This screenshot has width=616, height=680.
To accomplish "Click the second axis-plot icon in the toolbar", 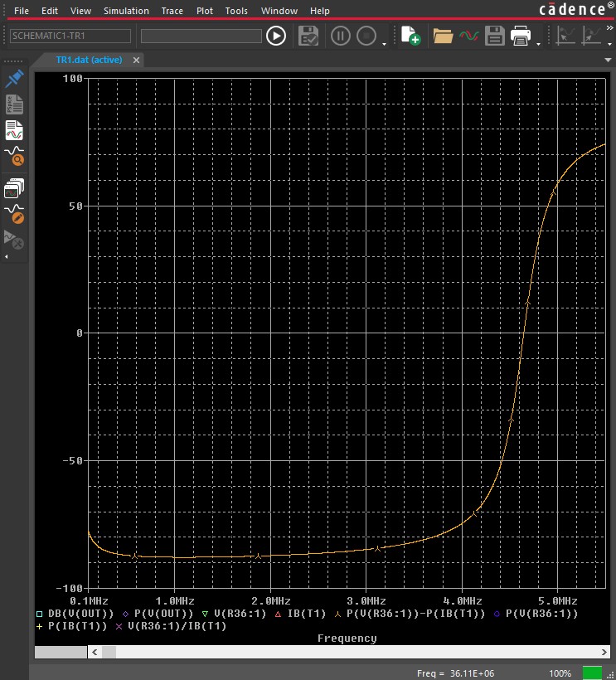I will 591,36.
